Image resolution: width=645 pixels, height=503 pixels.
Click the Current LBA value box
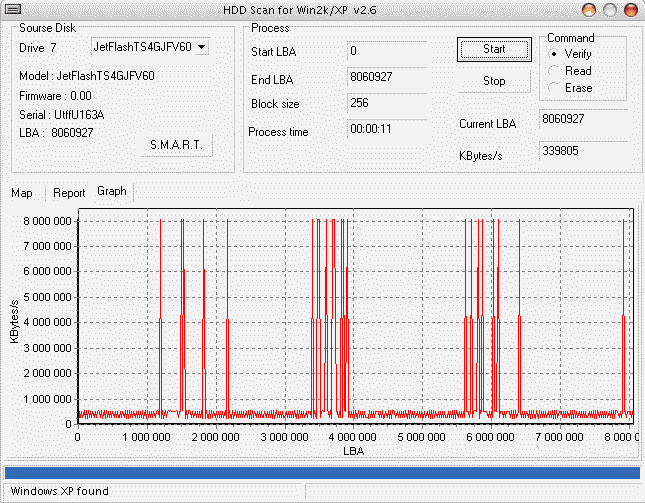click(584, 120)
